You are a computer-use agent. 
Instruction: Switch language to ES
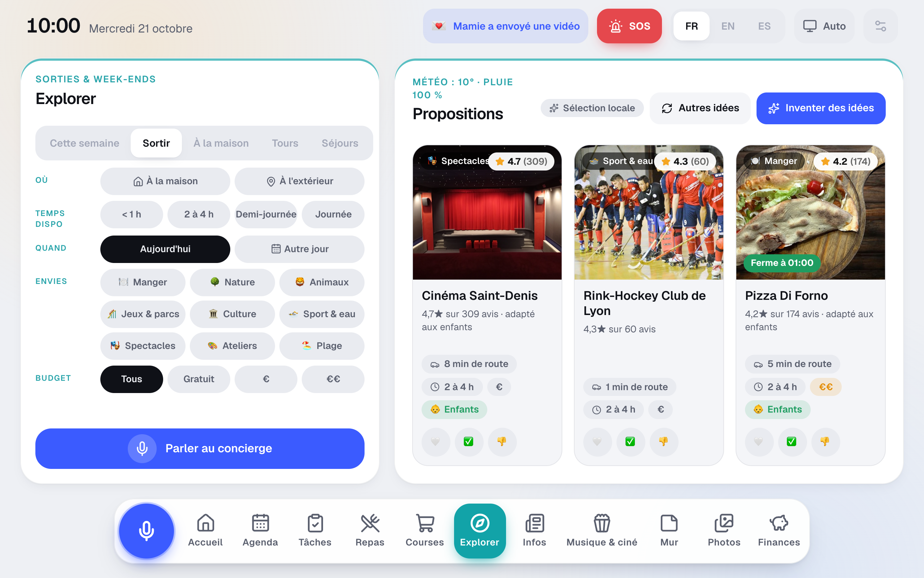click(x=764, y=26)
